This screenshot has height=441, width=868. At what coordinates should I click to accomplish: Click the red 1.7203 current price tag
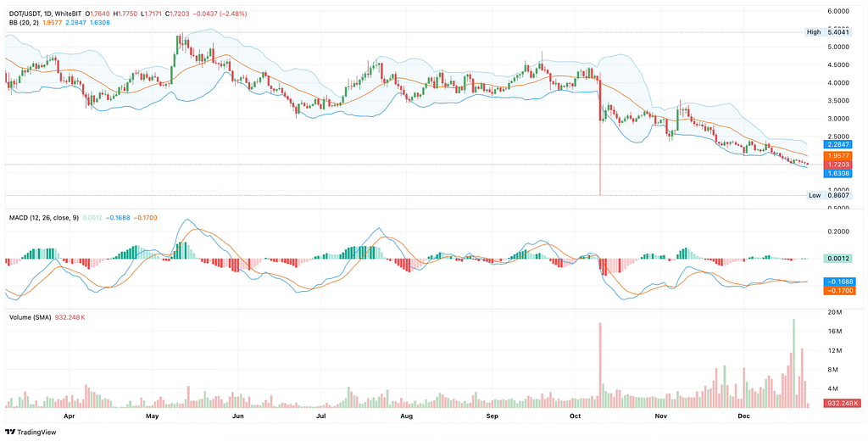tap(838, 165)
